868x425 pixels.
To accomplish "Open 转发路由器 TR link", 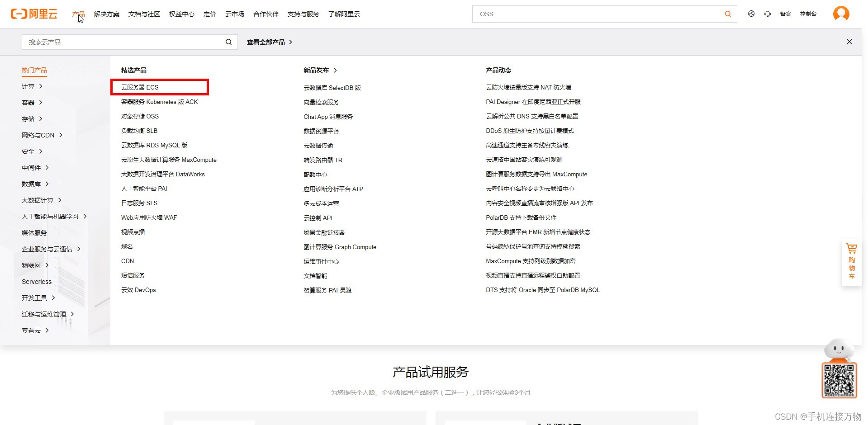I will (323, 160).
